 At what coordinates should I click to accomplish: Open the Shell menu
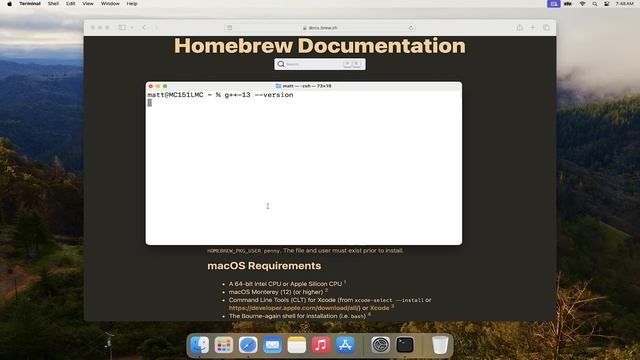(53, 4)
